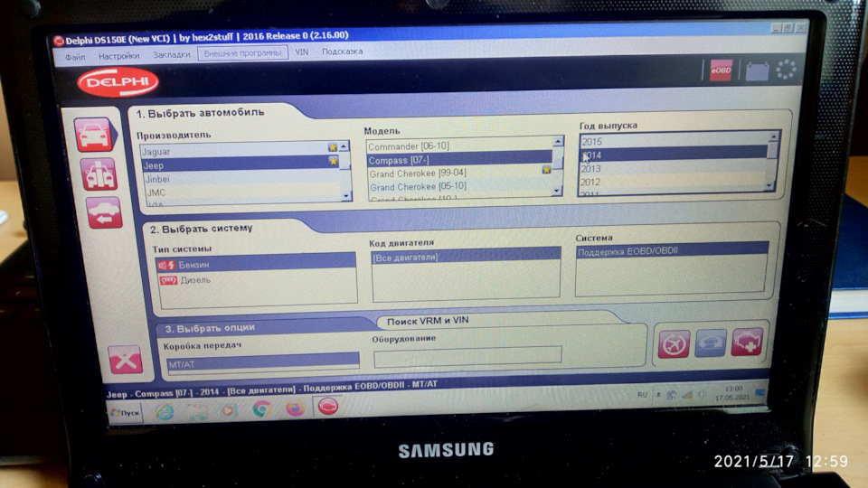868x488 pixels.
Task: Launch Chrome from taskbar
Action: coord(262,409)
